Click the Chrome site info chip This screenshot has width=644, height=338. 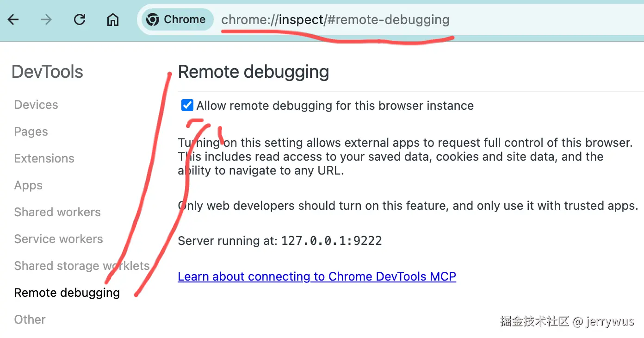coord(177,19)
